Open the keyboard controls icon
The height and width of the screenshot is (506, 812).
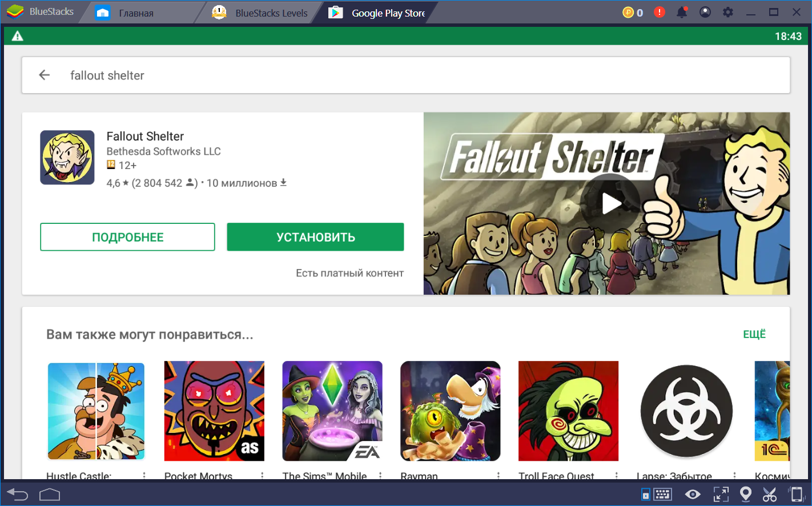[x=662, y=494]
